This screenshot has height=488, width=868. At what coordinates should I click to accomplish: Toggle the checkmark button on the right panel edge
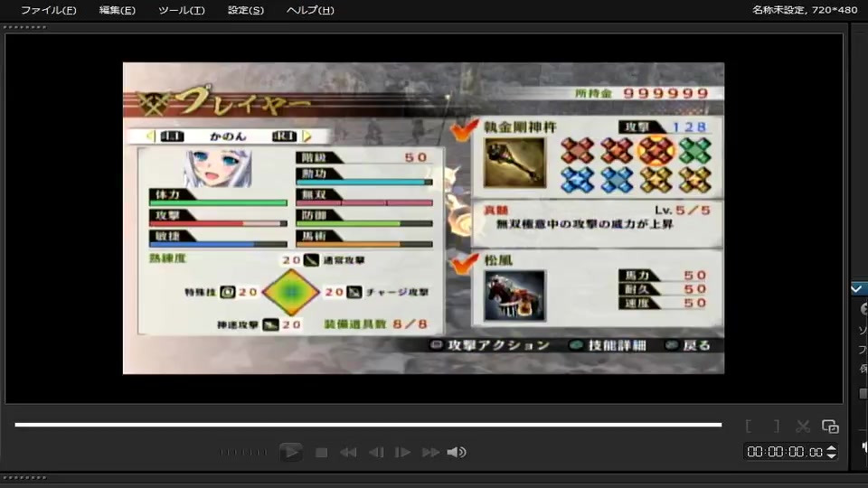857,289
